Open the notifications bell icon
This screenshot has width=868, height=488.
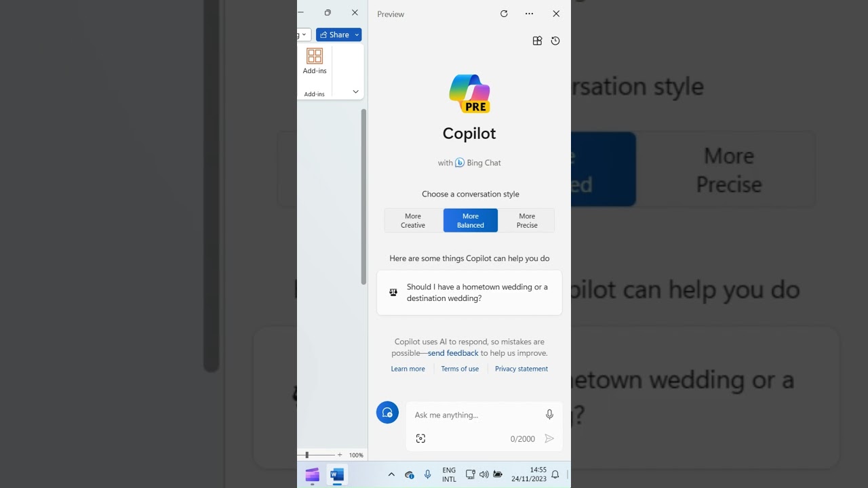[x=555, y=474]
